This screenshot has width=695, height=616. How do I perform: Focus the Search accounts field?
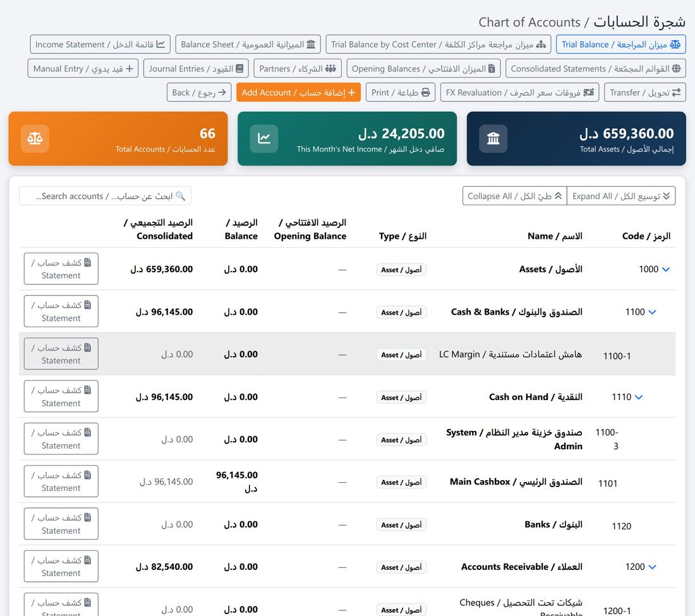tap(105, 196)
